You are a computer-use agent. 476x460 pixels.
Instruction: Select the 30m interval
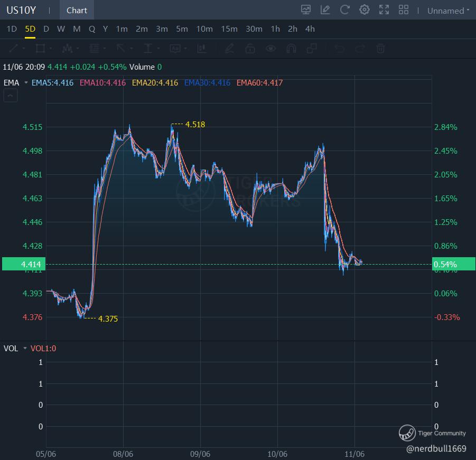(x=254, y=29)
